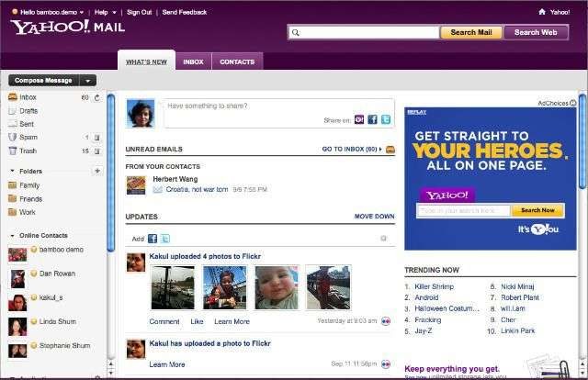Screen dimensions: 588x380
Task: Open the Trash folder
Action: 28,151
